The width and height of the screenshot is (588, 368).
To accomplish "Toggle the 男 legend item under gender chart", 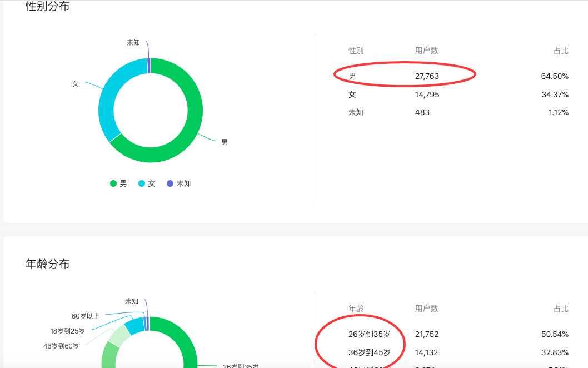I will 118,183.
